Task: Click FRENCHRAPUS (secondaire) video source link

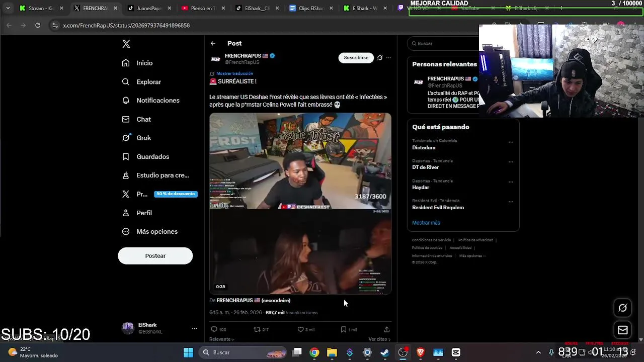Action: [253, 300]
